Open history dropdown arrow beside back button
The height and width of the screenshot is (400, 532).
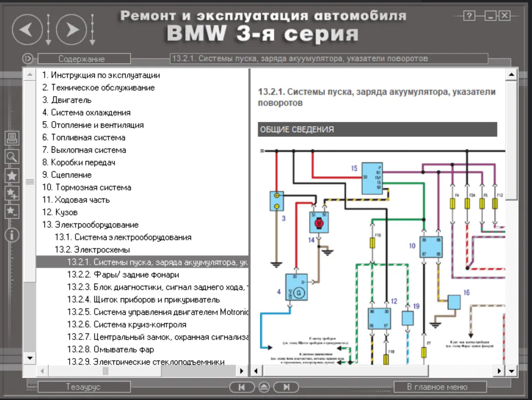tap(48, 29)
